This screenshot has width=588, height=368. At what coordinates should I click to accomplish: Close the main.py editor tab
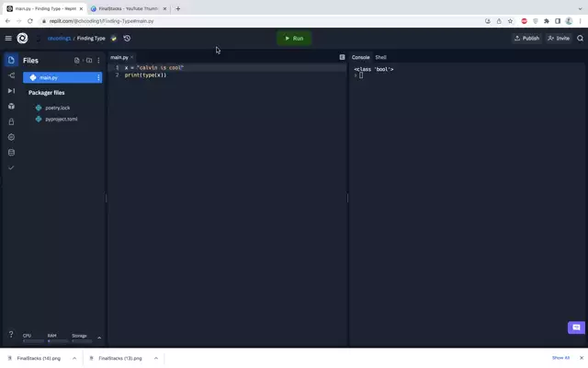(x=131, y=57)
